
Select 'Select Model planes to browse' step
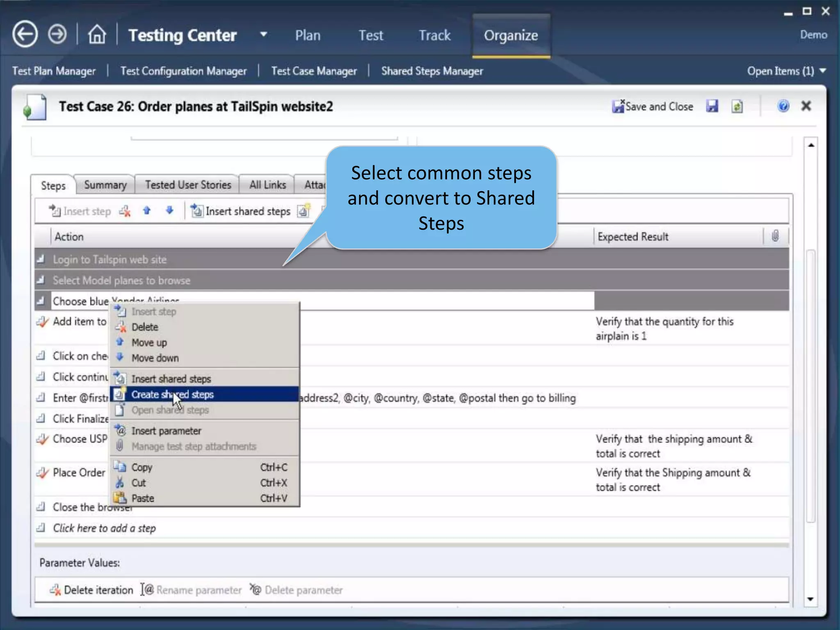click(x=411, y=280)
